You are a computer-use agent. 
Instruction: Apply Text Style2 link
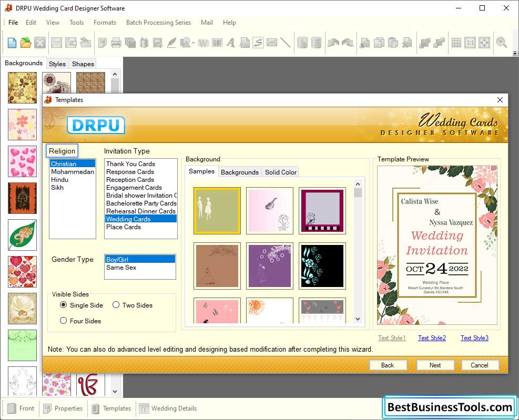pyautogui.click(x=432, y=338)
